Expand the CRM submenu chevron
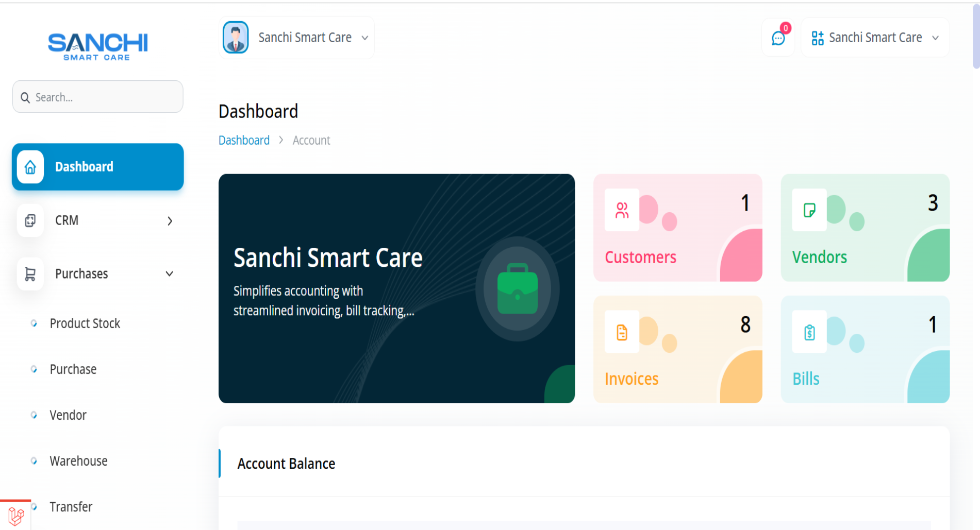The width and height of the screenshot is (980, 530). (170, 221)
